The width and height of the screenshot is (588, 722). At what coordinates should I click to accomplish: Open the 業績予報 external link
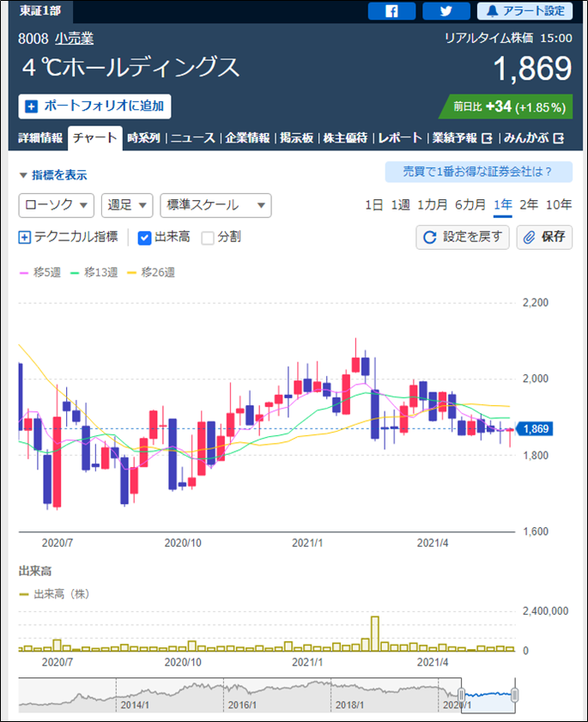click(462, 137)
